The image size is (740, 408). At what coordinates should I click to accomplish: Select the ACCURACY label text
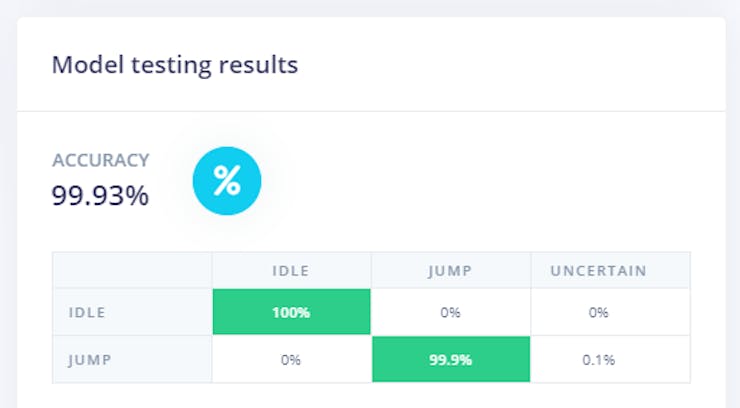tap(100, 160)
